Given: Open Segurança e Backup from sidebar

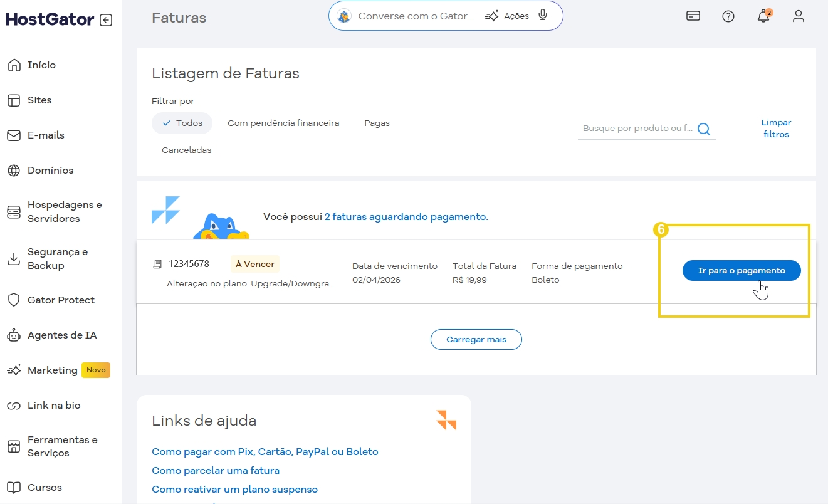Looking at the screenshot, I should click(x=56, y=258).
